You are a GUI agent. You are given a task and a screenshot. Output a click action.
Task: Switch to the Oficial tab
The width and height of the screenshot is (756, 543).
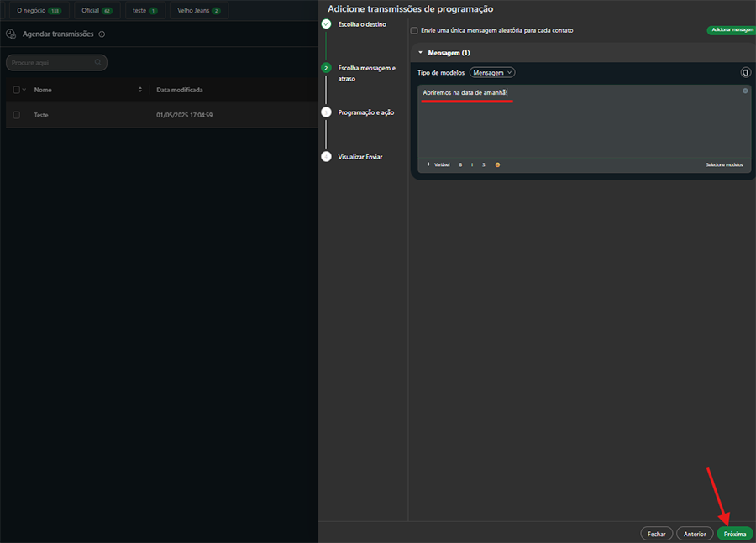coord(96,10)
